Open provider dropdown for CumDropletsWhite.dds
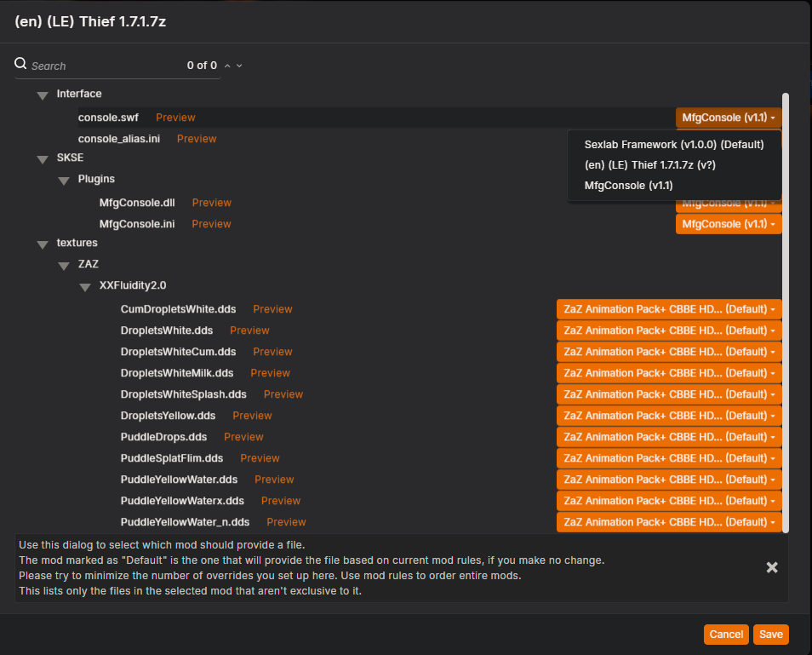The image size is (812, 655). [x=669, y=309]
